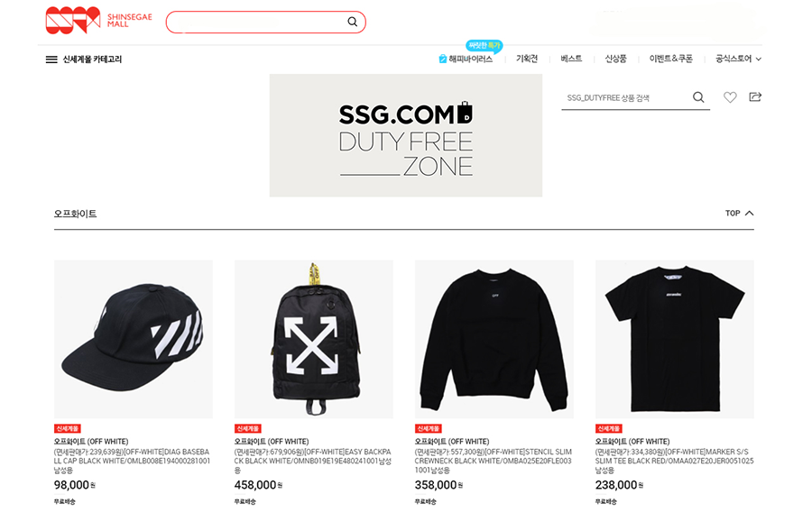The height and width of the screenshot is (512, 812).
Task: Click the Shinsegae Mall logo
Action: (x=98, y=21)
